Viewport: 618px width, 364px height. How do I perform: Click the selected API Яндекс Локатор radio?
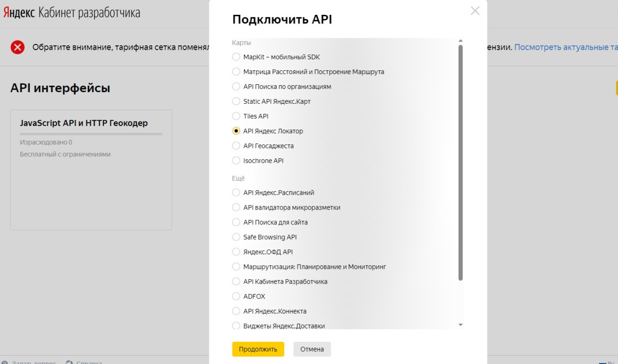pyautogui.click(x=236, y=131)
